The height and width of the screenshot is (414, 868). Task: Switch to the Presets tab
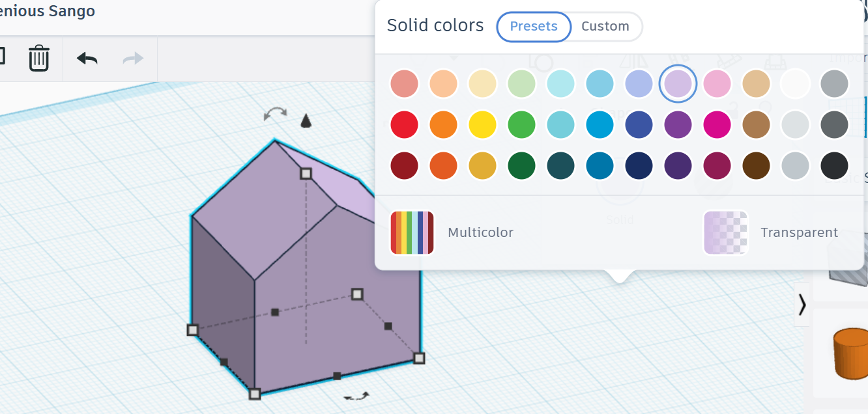tap(534, 27)
